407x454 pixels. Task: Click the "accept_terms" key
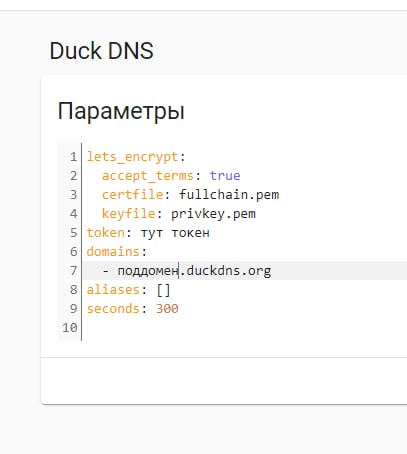pos(148,176)
